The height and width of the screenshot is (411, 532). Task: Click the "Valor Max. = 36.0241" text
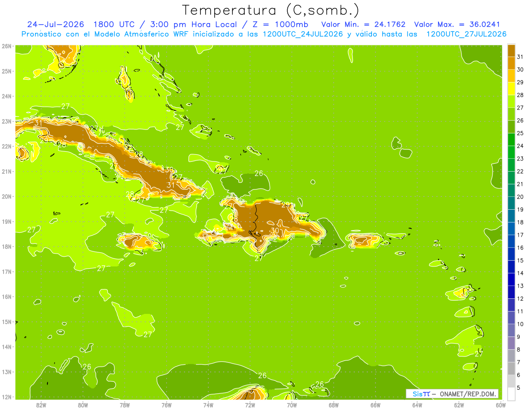coord(457,24)
